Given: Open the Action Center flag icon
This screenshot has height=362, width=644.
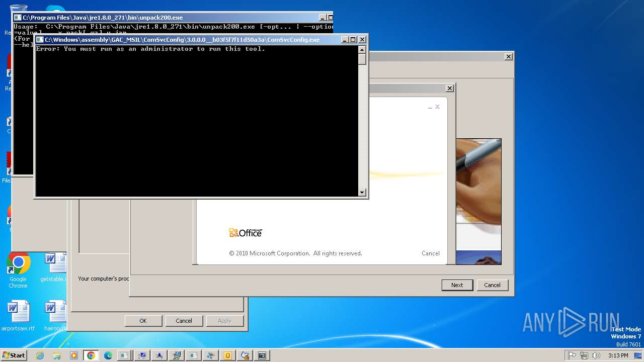Looking at the screenshot, I should pos(572,355).
